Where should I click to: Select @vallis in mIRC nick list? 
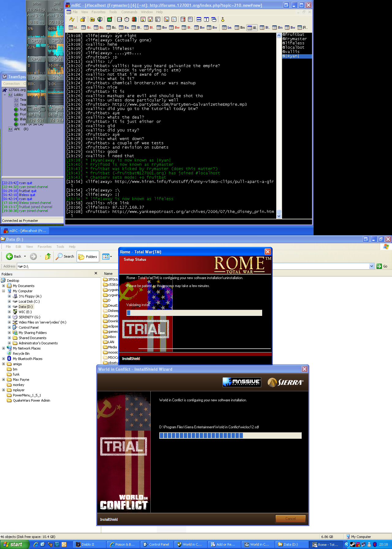tap(291, 52)
